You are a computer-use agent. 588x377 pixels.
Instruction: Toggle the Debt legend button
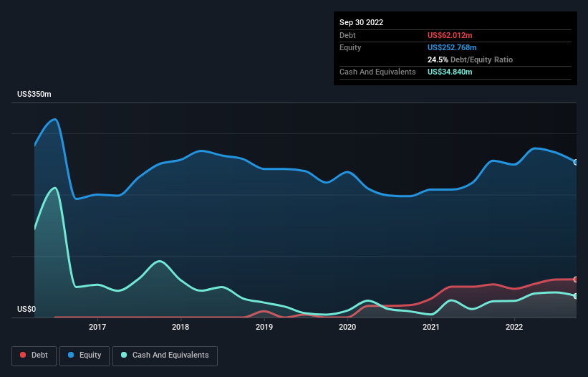pyautogui.click(x=34, y=355)
